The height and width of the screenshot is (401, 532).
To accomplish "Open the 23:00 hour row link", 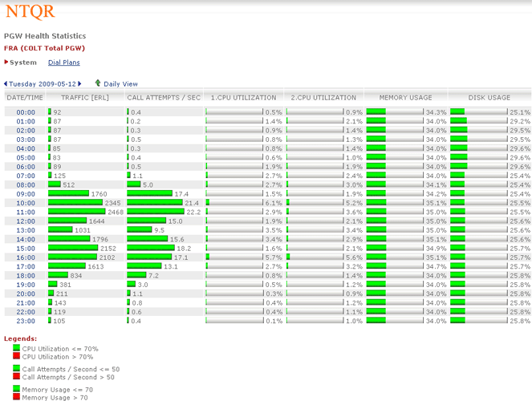I will pos(26,321).
